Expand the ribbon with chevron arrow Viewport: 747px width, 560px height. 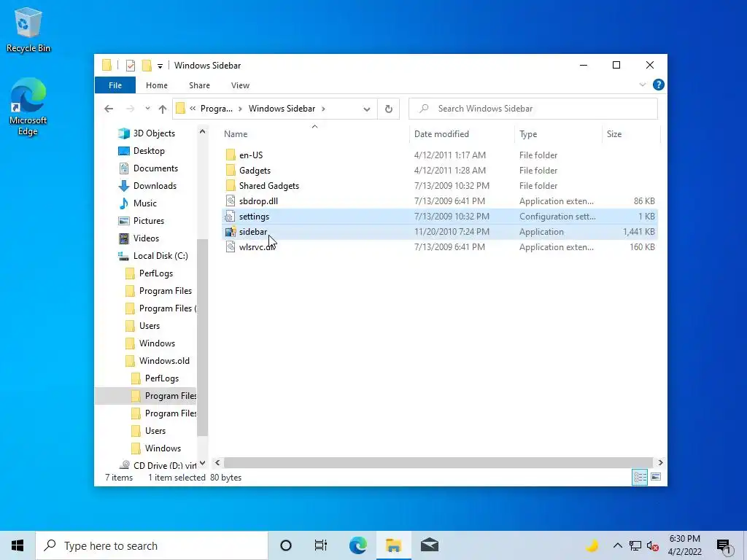642,85
